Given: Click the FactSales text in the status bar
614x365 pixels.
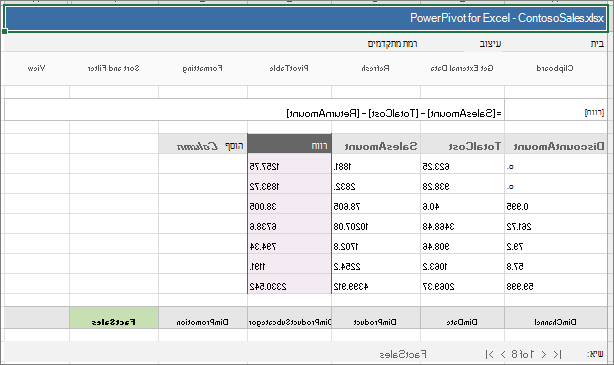Looking at the screenshot, I should [x=403, y=354].
